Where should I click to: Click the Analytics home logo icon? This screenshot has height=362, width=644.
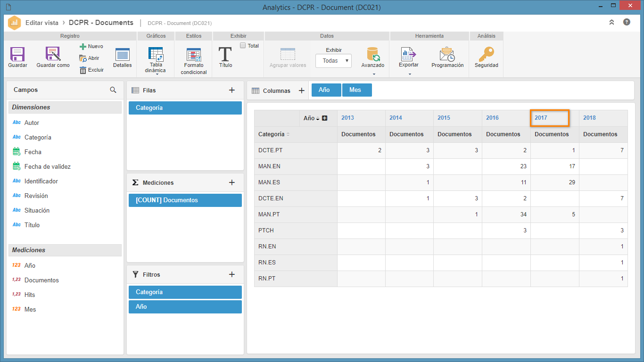coord(15,23)
